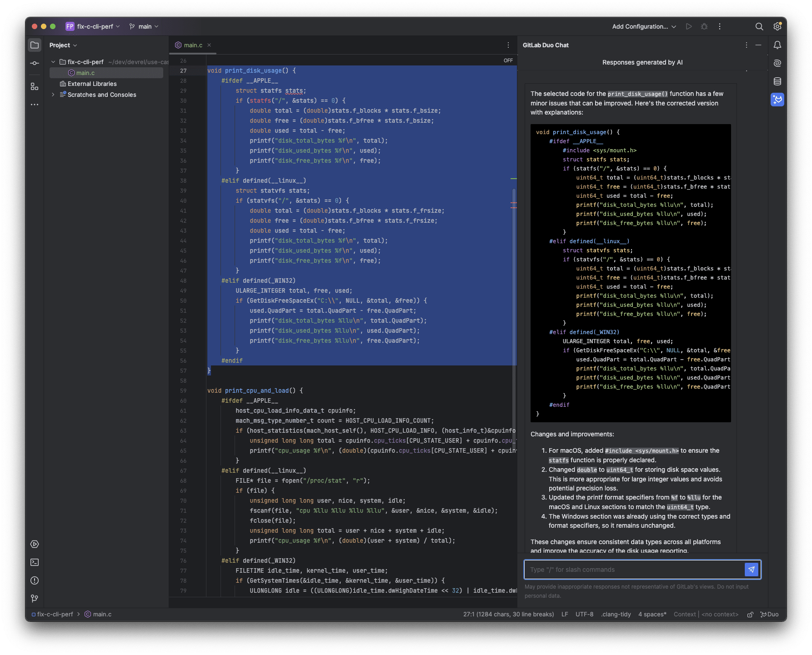Open the Problems tool window icon
Screen dimensions: 812x655
click(35, 580)
